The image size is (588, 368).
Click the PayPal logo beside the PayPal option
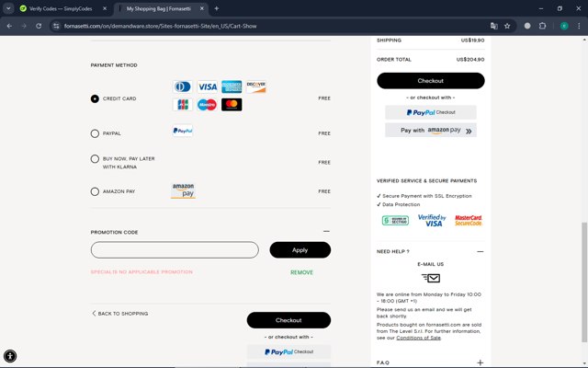point(183,131)
